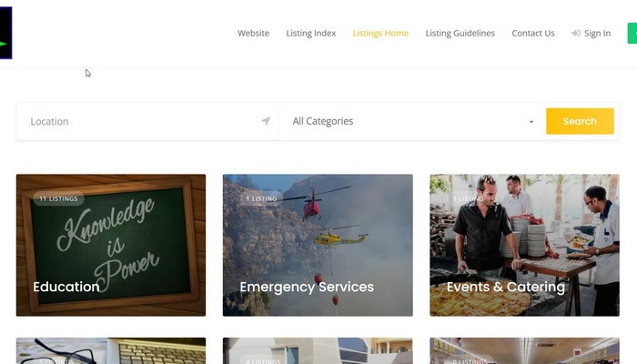Open the supermarket aisle category card
Screen dimensions: 637x364
(524, 350)
